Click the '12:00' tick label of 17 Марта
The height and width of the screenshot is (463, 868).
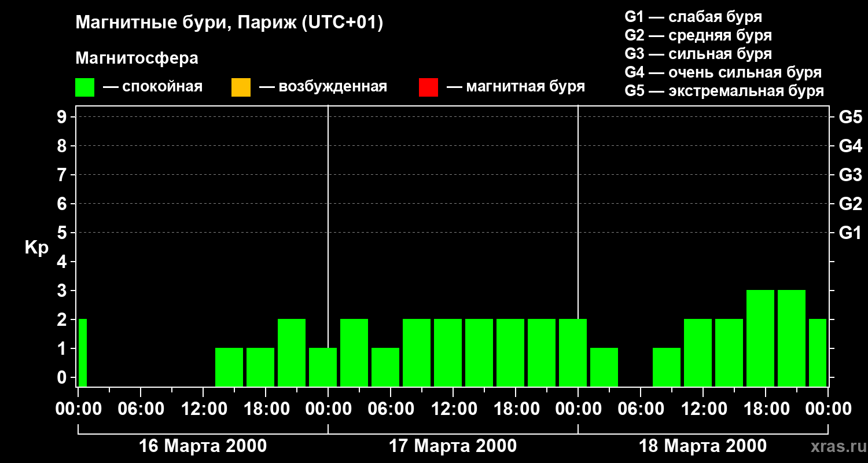[453, 409]
